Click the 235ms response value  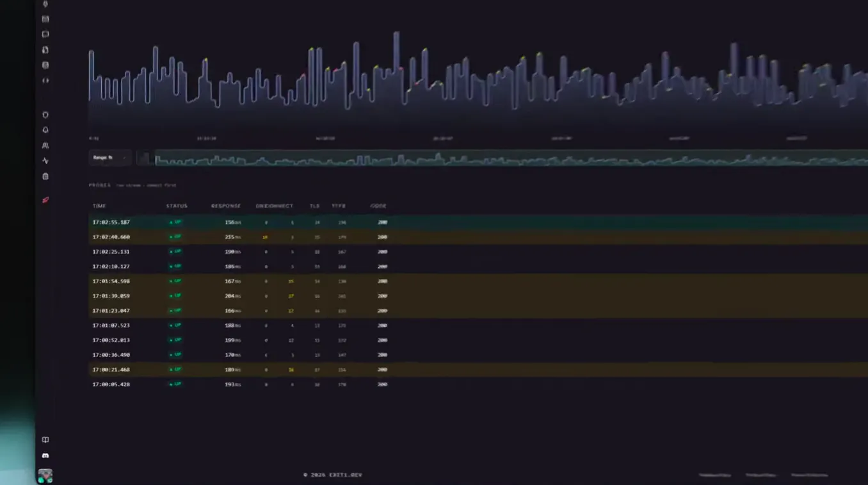(x=232, y=237)
